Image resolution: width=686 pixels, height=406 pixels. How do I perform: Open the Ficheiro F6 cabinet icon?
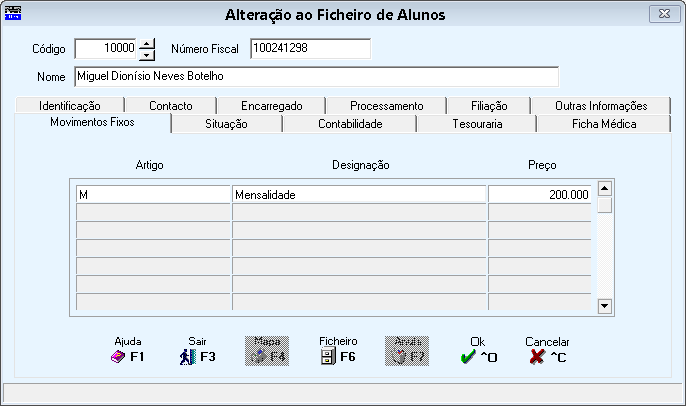[328, 357]
